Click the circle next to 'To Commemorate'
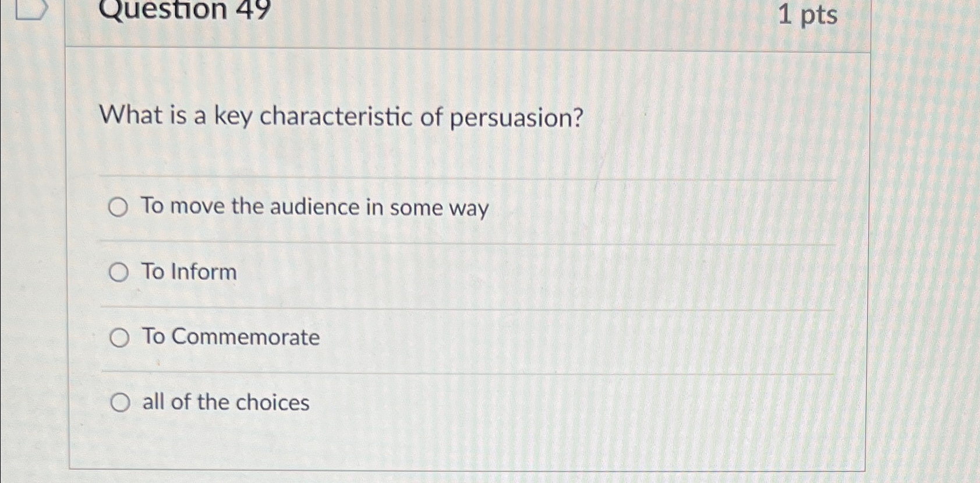980x483 pixels. click(119, 337)
